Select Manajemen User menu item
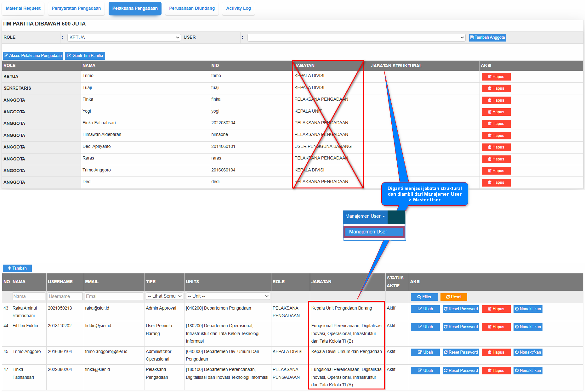Screen dimensions: 585x392 point(374,232)
